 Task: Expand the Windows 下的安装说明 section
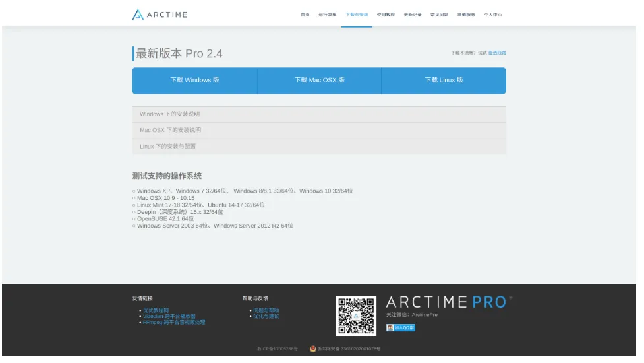tap(319, 114)
